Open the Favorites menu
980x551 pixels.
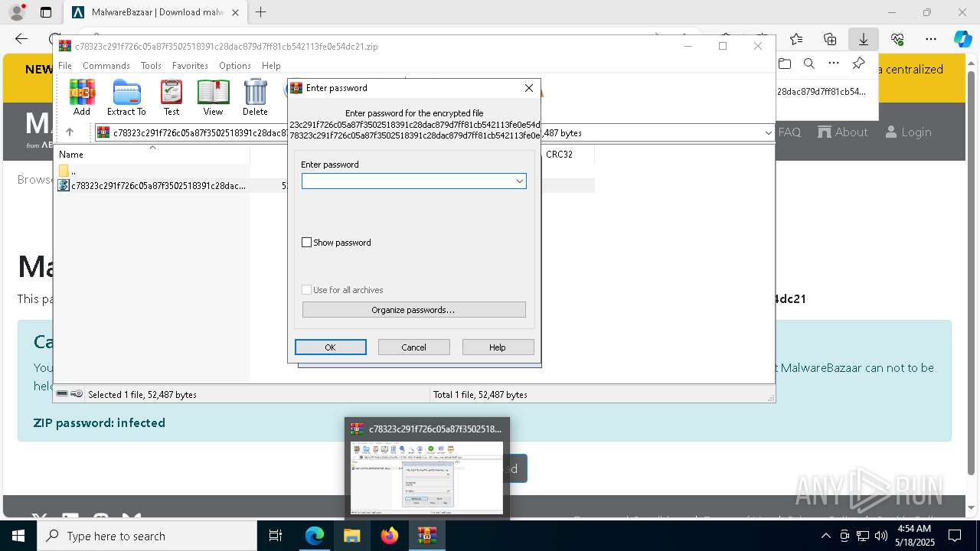click(x=190, y=66)
